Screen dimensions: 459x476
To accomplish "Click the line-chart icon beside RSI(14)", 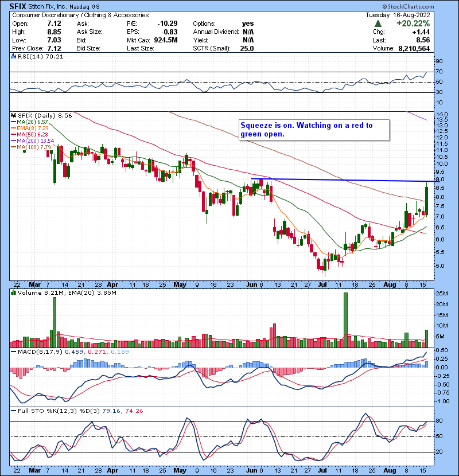I will coord(13,56).
